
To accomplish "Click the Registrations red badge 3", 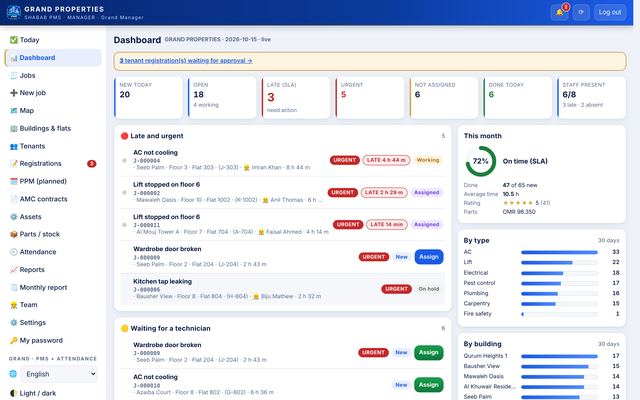I will (x=91, y=164).
